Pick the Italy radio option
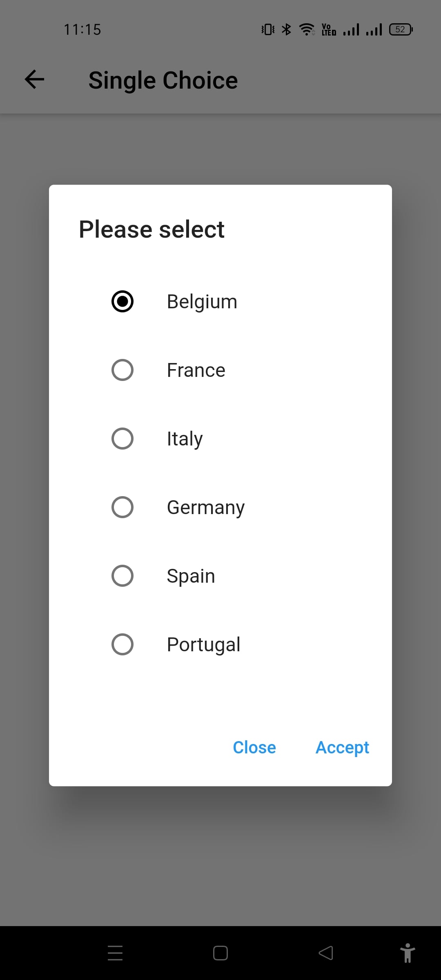 pos(122,439)
